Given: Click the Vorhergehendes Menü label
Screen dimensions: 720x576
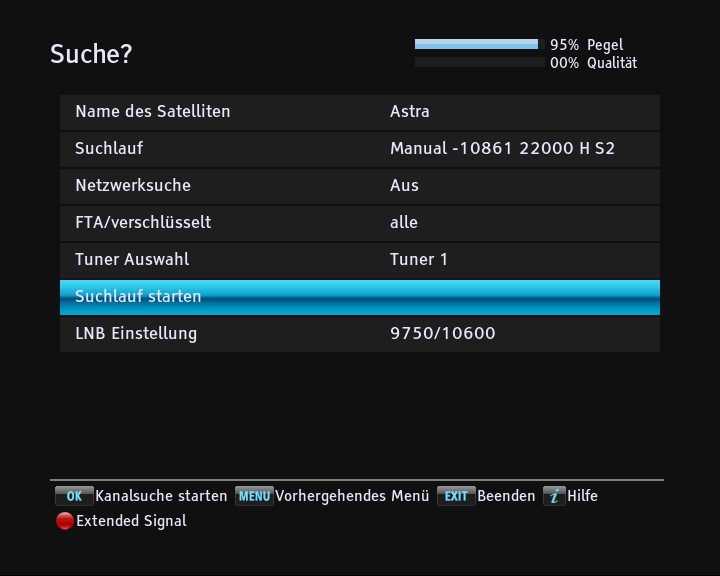Looking at the screenshot, I should pyautogui.click(x=352, y=496).
